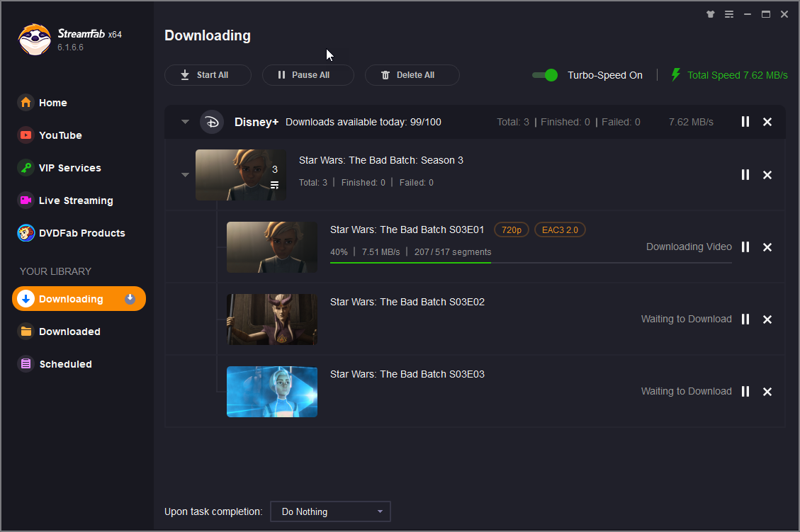Open VIP Services in sidebar
This screenshot has width=800, height=532.
[x=60, y=168]
